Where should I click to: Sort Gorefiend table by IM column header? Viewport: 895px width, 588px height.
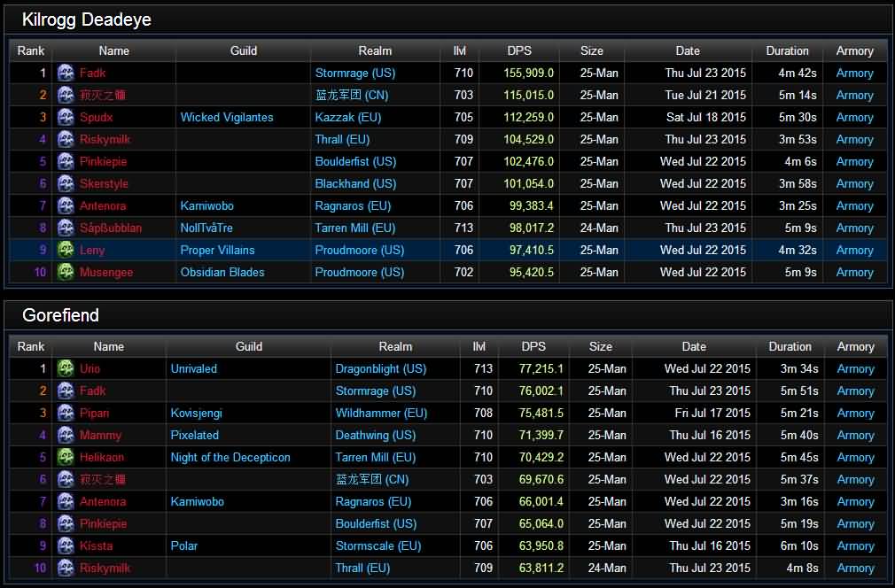[x=479, y=346]
